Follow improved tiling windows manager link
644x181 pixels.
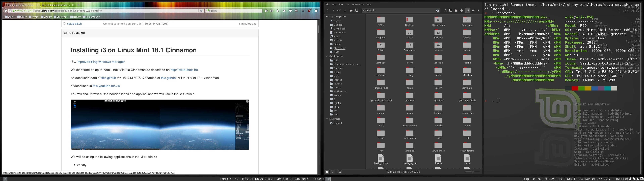100,62
